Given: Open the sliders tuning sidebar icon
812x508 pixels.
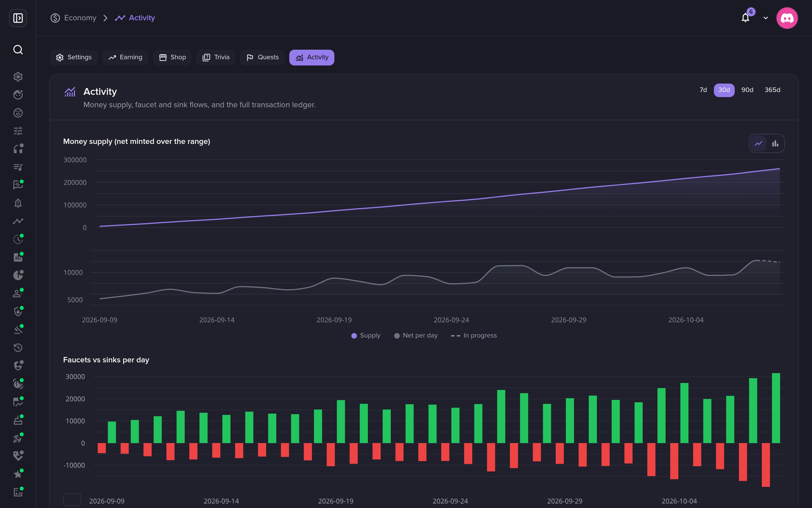Looking at the screenshot, I should coord(18,131).
